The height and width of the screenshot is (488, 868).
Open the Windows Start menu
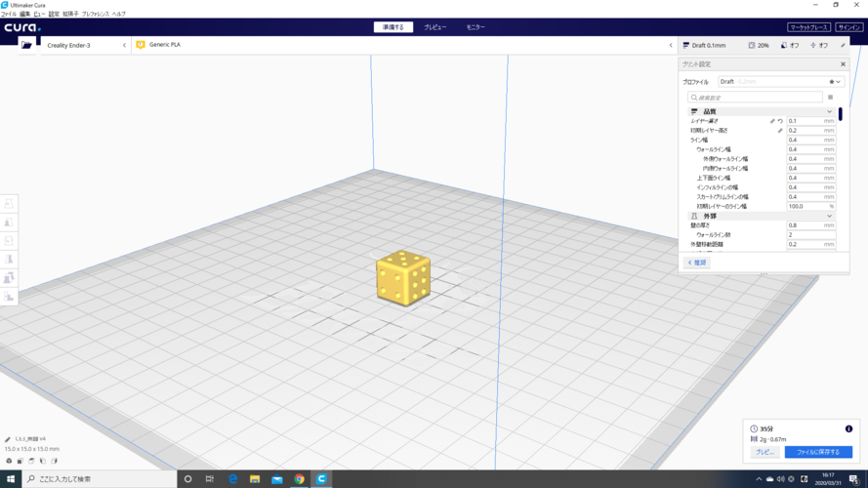pyautogui.click(x=11, y=479)
